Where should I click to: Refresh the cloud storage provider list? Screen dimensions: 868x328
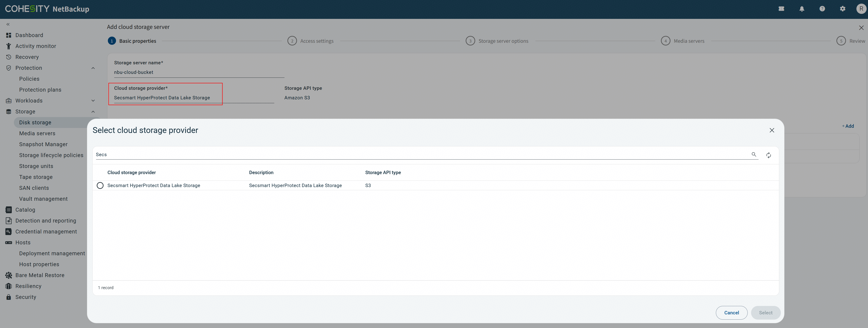(x=769, y=155)
